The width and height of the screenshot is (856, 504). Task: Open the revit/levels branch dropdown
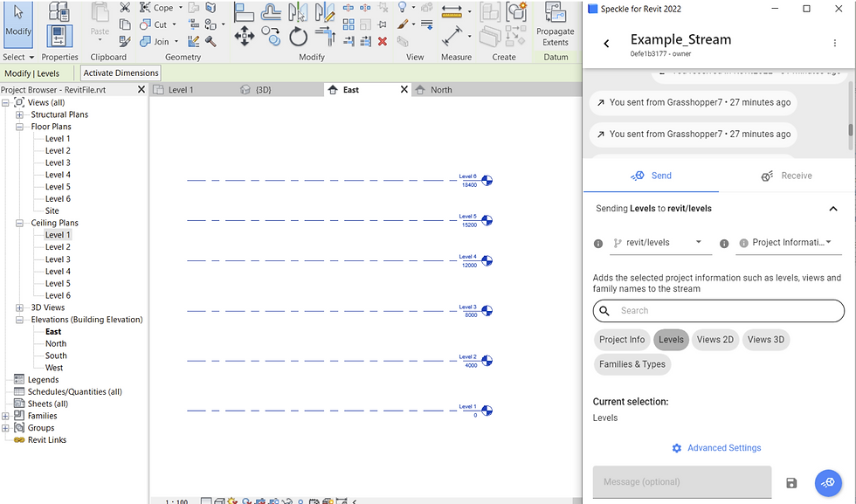pyautogui.click(x=660, y=243)
